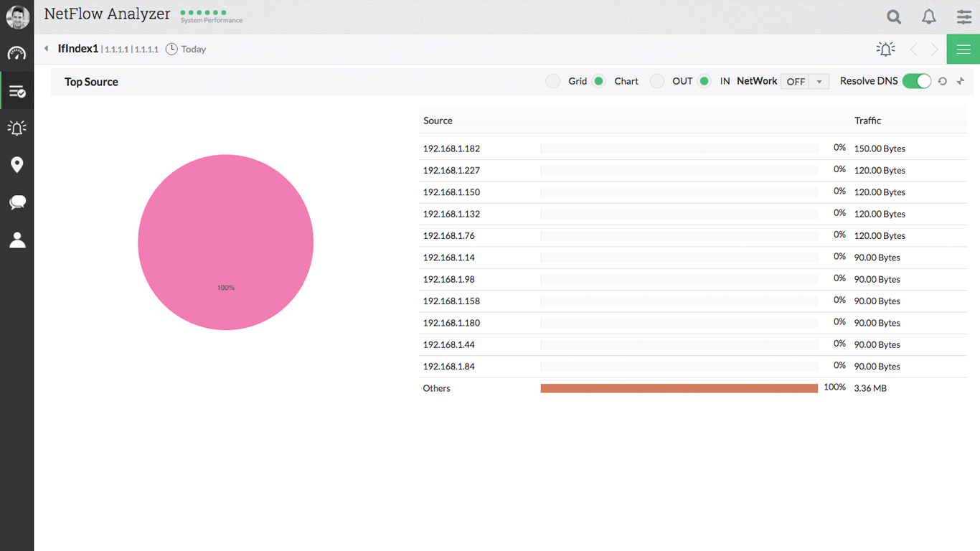Go to the next interface chevron

[935, 49]
